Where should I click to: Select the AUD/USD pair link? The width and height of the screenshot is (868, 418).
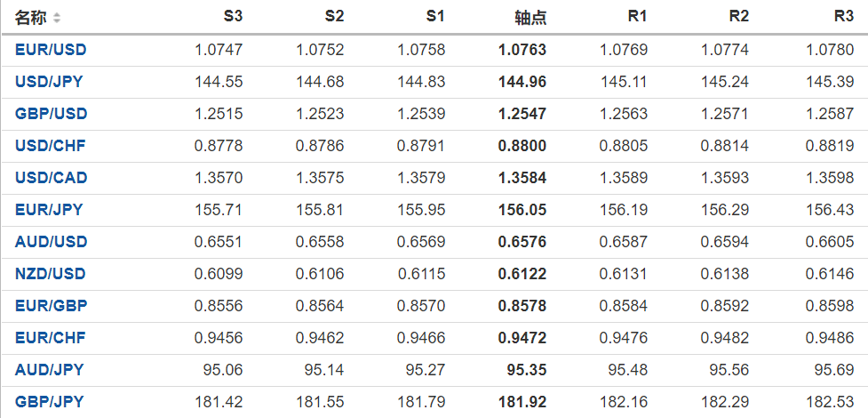click(x=51, y=242)
